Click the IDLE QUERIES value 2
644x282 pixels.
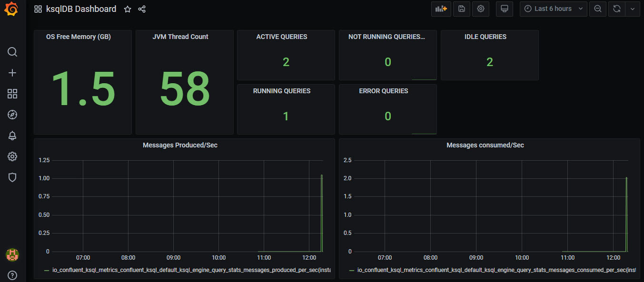(490, 62)
